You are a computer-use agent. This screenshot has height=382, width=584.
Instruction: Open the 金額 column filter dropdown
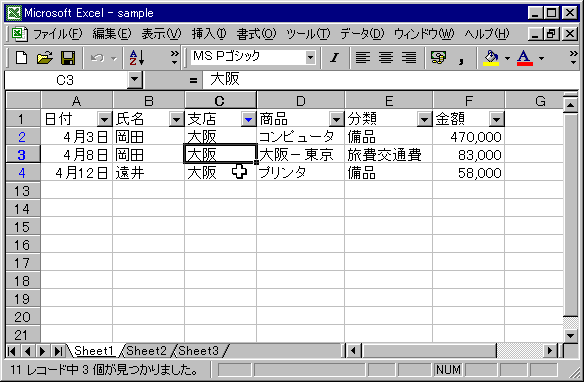496,120
